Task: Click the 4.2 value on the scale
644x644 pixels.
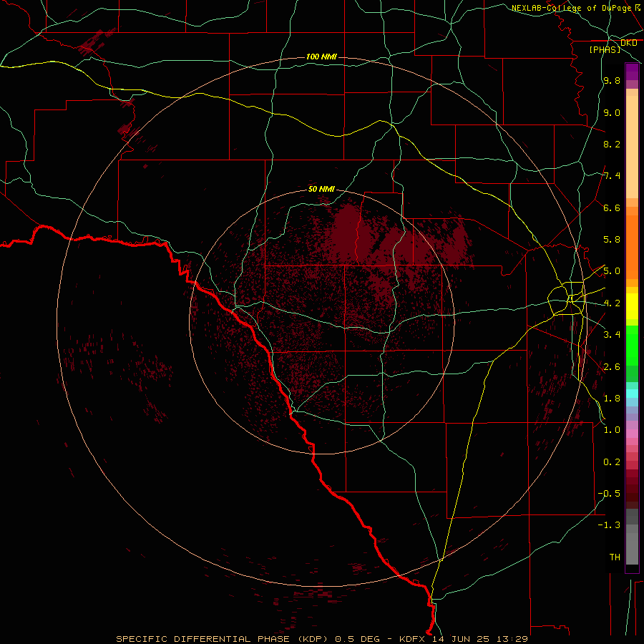Action: (612, 303)
